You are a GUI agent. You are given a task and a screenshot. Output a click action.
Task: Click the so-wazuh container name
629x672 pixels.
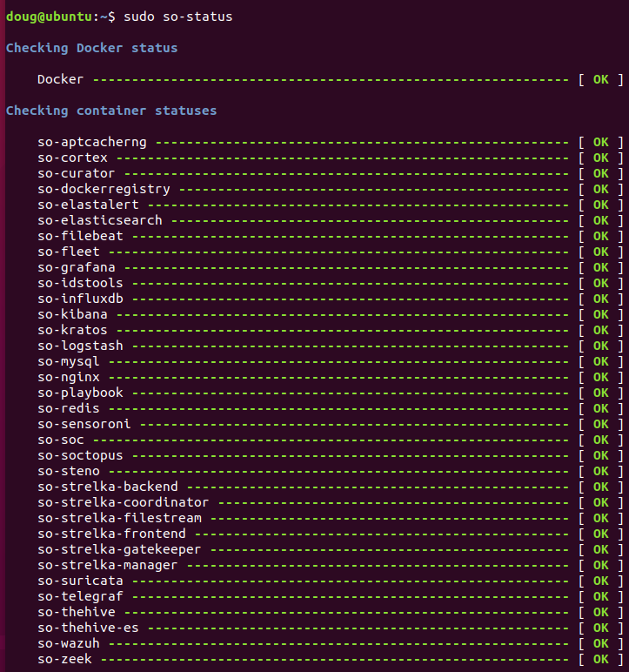69,644
